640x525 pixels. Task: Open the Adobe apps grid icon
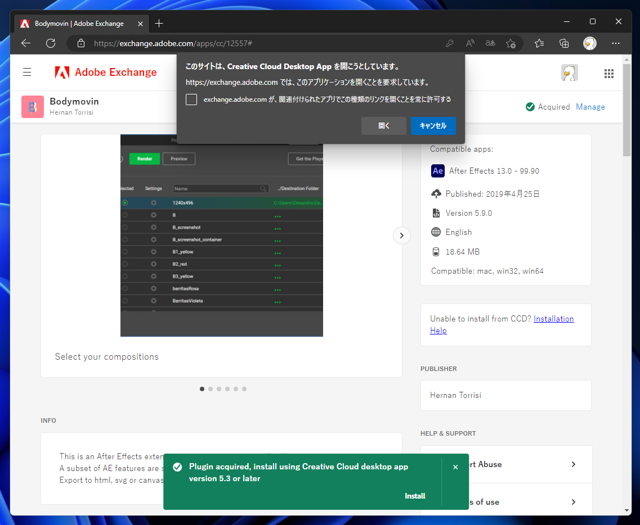pyautogui.click(x=609, y=73)
